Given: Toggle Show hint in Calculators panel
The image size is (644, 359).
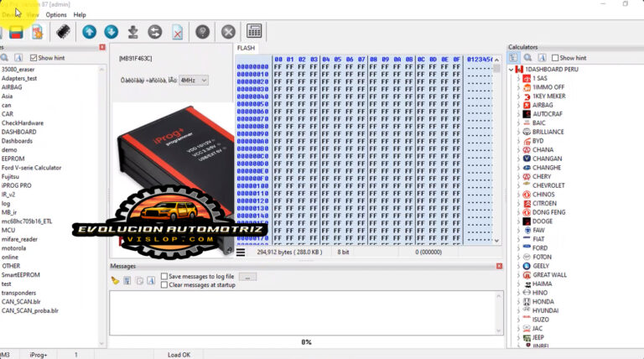Looking at the screenshot, I should point(553,57).
